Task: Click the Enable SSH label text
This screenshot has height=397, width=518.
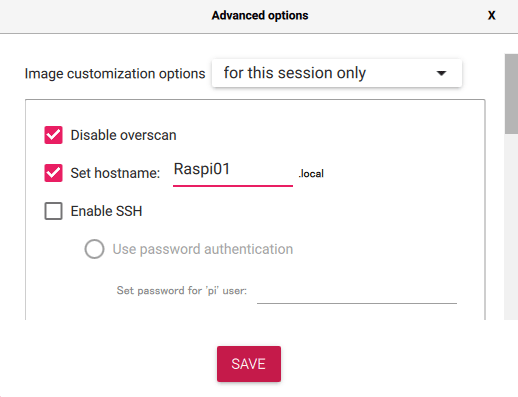Action: 106,211
